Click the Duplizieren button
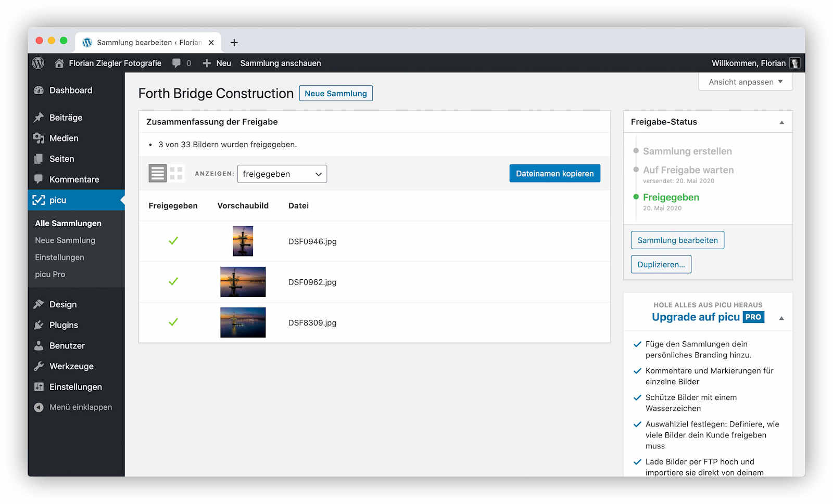The image size is (833, 504). [x=661, y=264]
